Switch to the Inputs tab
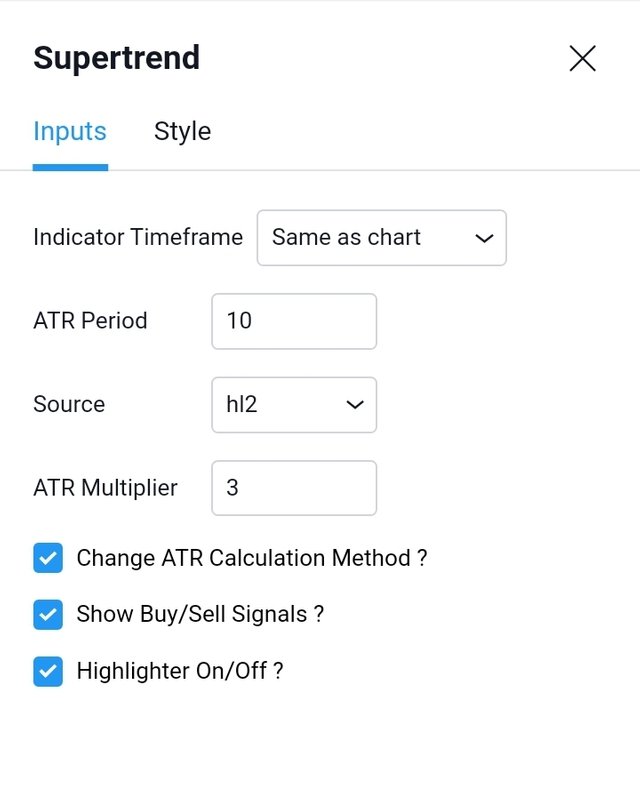Image resolution: width=640 pixels, height=786 pixels. (70, 132)
